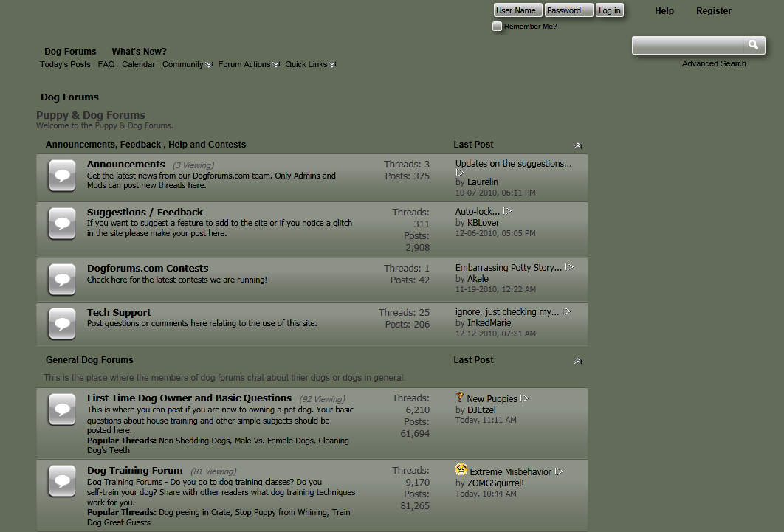
Task: Click the First Time Dog Owner forum status icon
Action: pyautogui.click(x=62, y=410)
